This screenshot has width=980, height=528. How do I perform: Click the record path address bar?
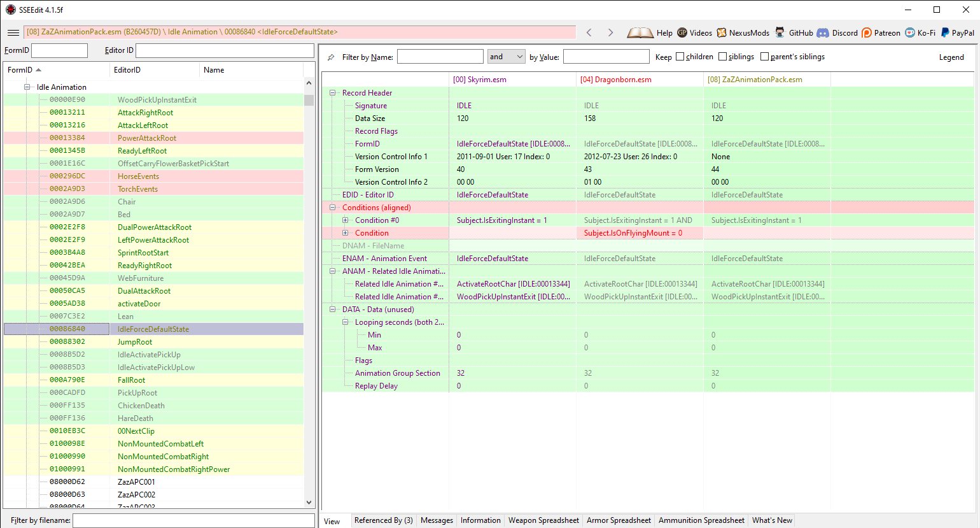tap(300, 32)
